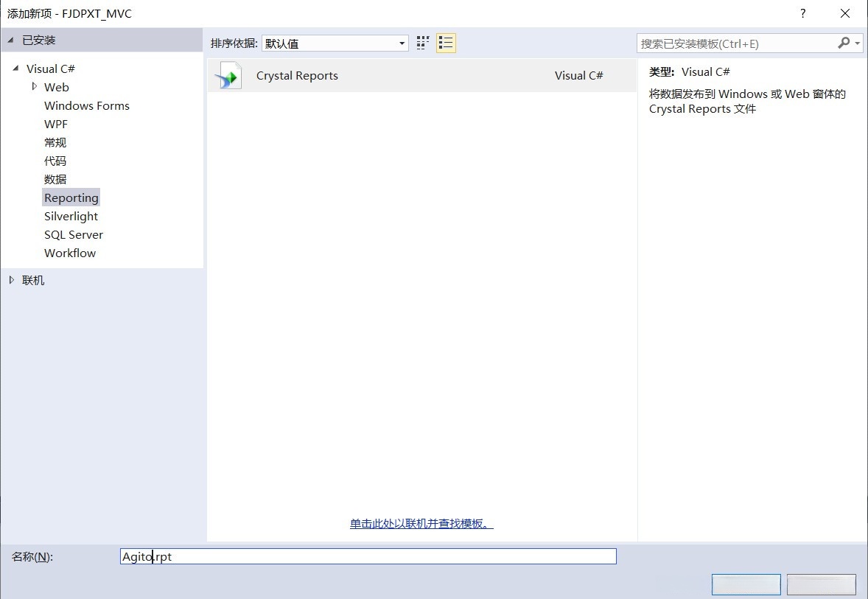
Task: Select WPF category
Action: (x=56, y=124)
